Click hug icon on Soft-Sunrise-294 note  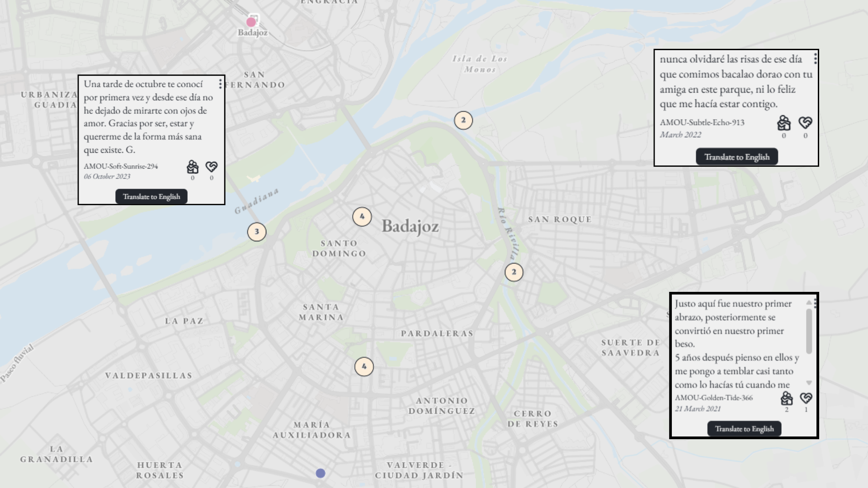pyautogui.click(x=193, y=167)
